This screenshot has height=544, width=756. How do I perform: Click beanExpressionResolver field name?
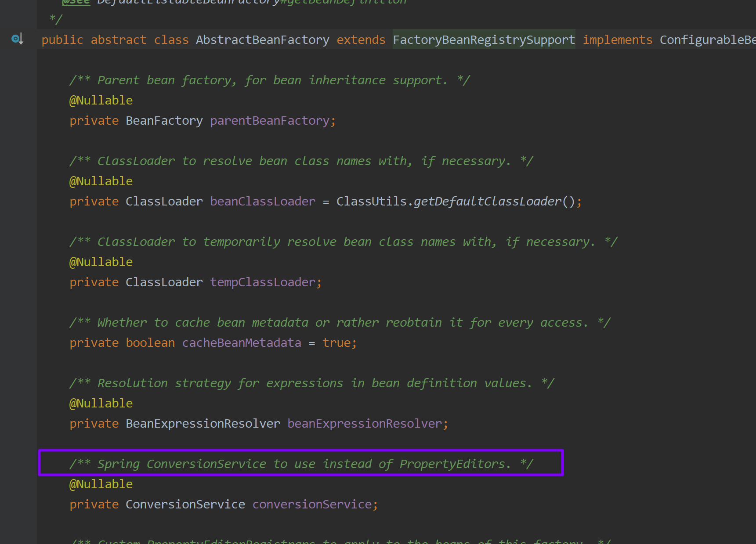point(365,424)
